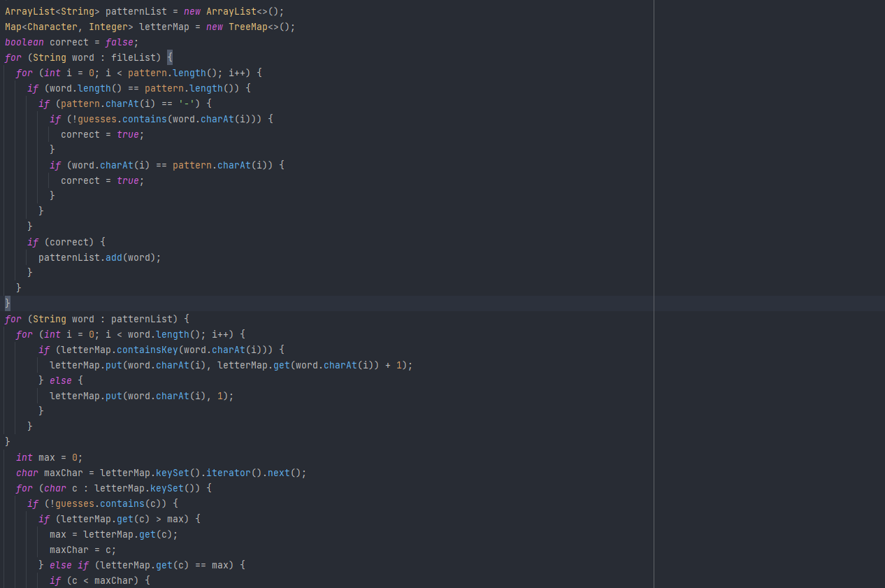The height and width of the screenshot is (588, 885).
Task: Click the line comparing word.length() to pattern.length()
Action: (x=139, y=88)
